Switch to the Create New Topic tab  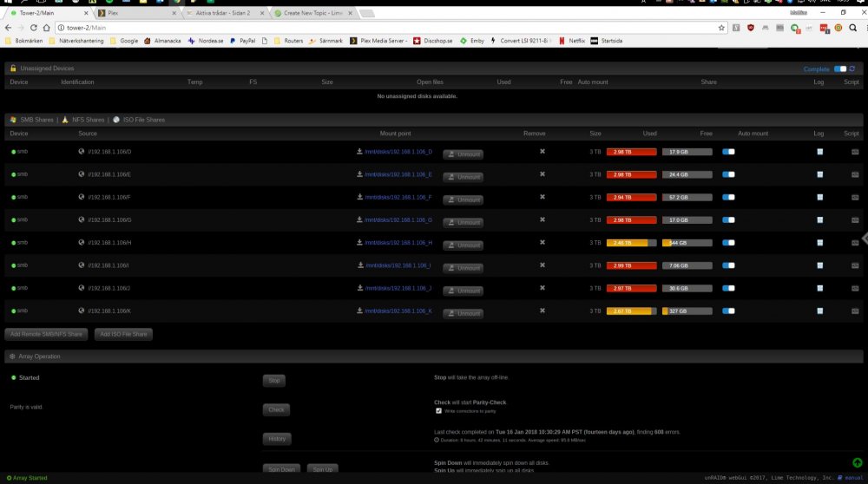pos(313,13)
